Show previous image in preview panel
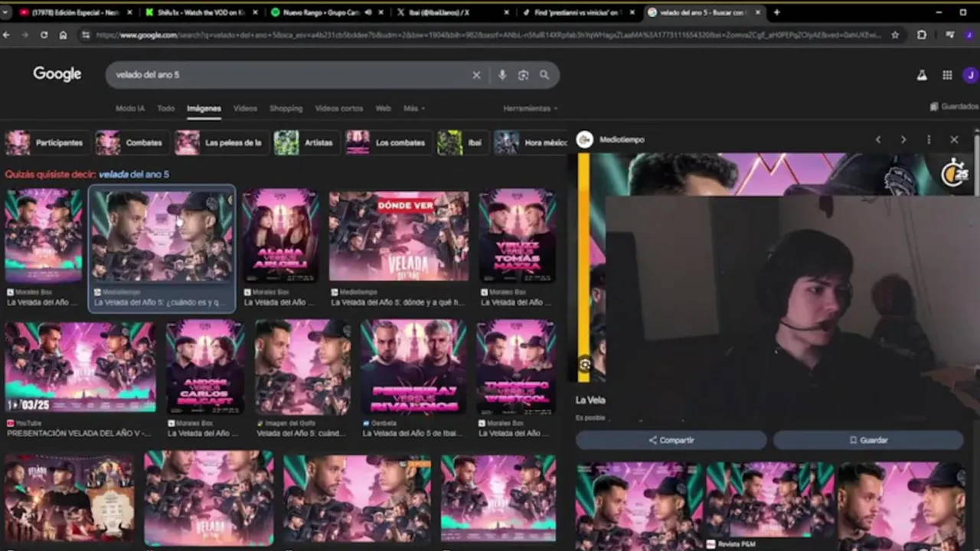This screenshot has width=980, height=551. coord(878,139)
